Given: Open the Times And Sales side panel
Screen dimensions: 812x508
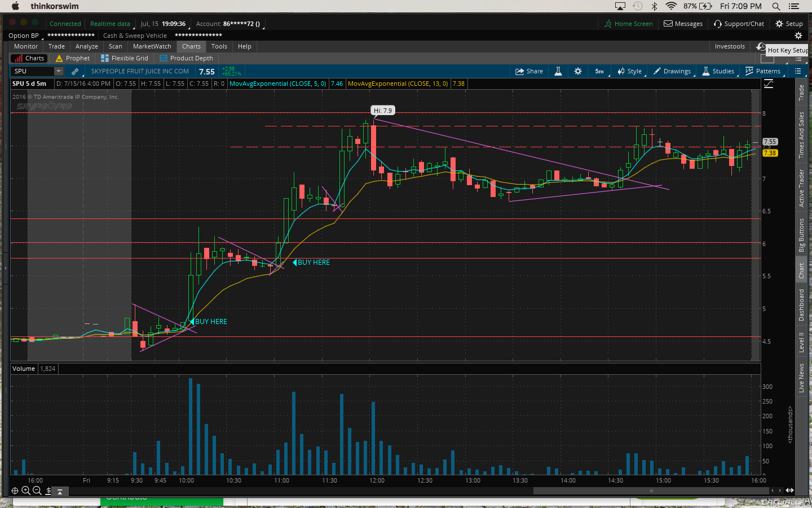Looking at the screenshot, I should [801, 135].
